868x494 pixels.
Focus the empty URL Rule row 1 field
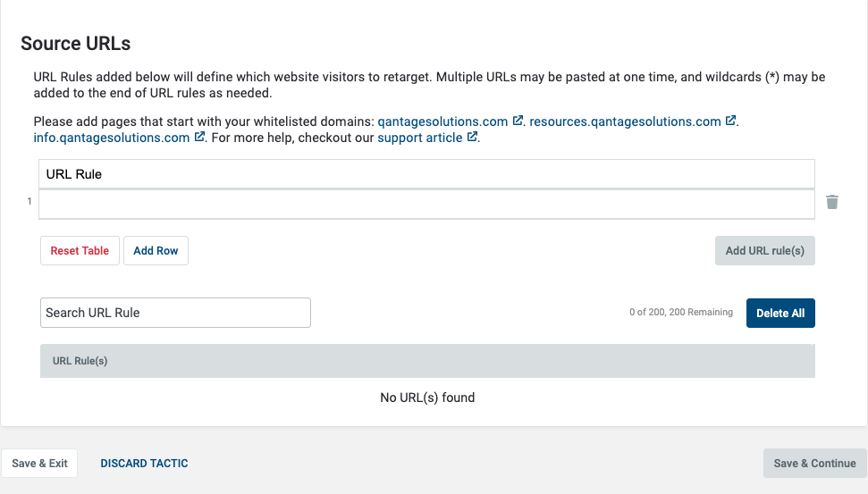426,205
